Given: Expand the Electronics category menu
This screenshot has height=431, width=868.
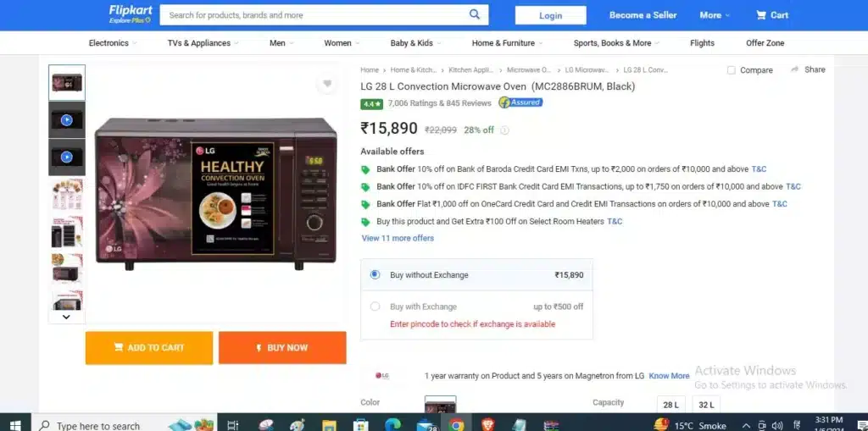Looking at the screenshot, I should tap(113, 42).
